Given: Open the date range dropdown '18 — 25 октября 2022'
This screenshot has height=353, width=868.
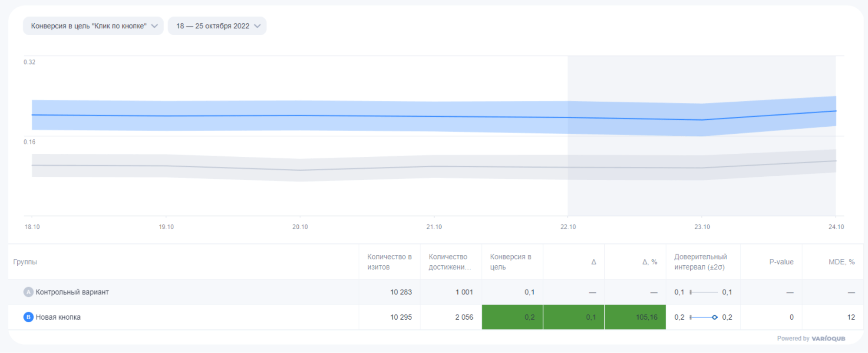Looking at the screenshot, I should point(217,26).
